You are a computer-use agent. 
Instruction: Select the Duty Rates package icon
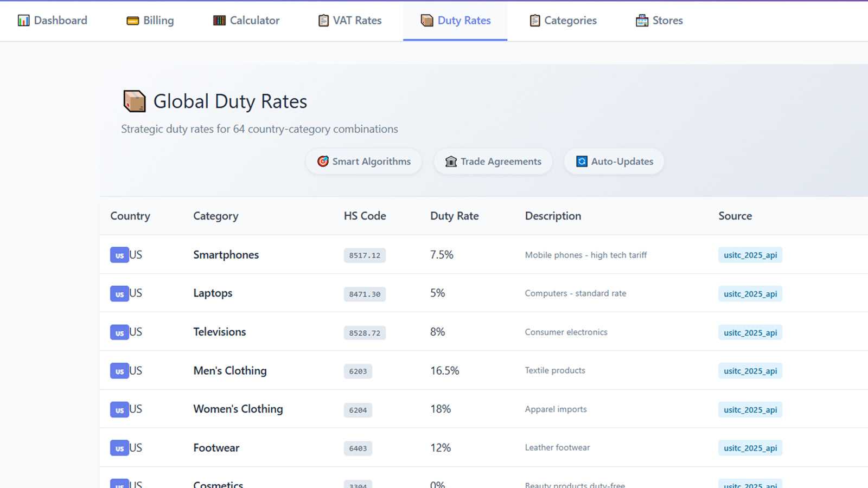pyautogui.click(x=427, y=21)
